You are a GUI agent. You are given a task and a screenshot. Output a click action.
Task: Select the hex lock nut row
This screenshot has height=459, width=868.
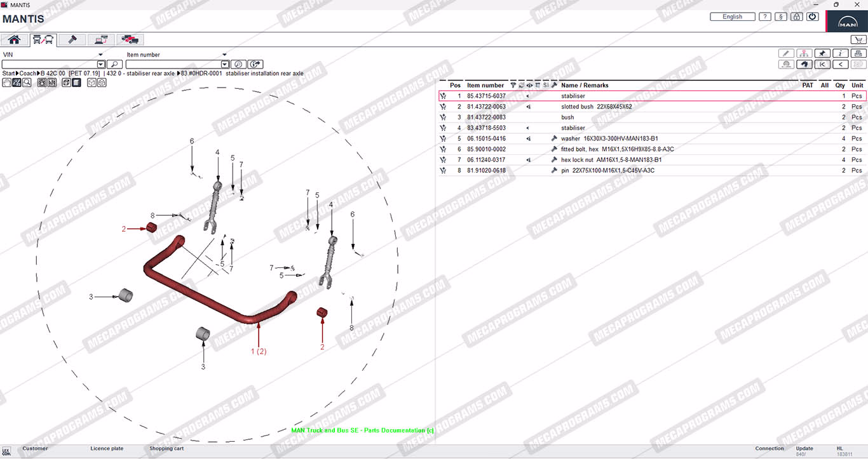653,160
